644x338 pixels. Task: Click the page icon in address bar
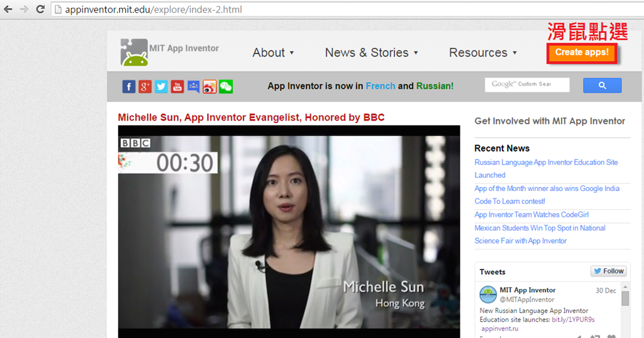pos(58,9)
